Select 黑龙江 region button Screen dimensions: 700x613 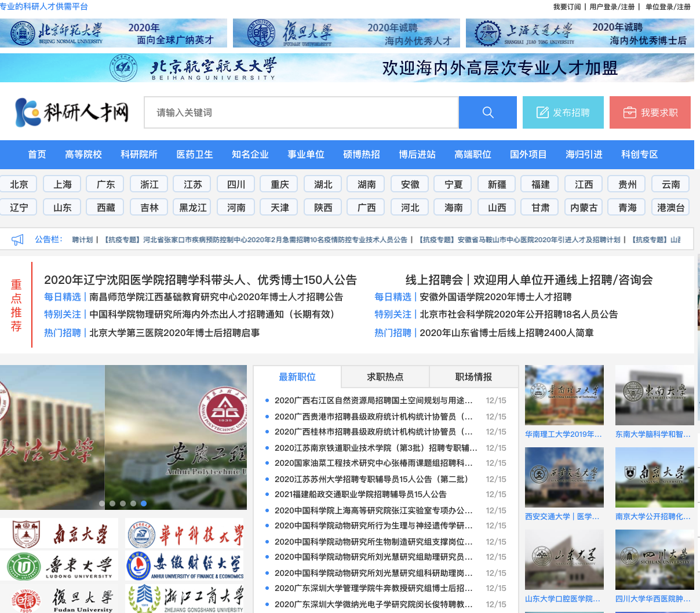pos(193,207)
